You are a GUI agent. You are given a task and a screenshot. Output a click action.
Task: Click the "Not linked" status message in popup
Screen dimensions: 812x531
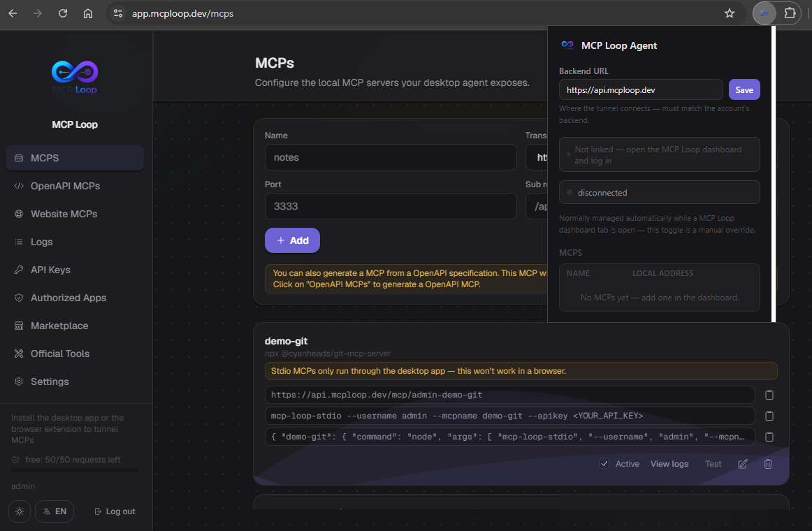coord(659,154)
